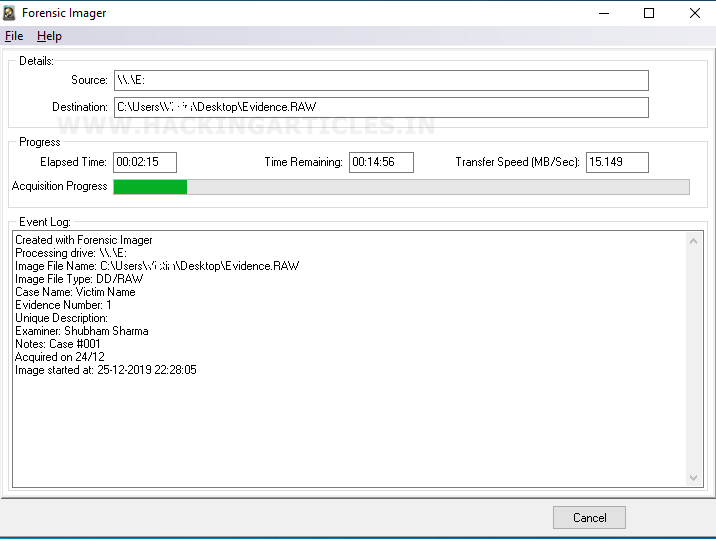
Task: Click the Source path field
Action: (x=381, y=80)
